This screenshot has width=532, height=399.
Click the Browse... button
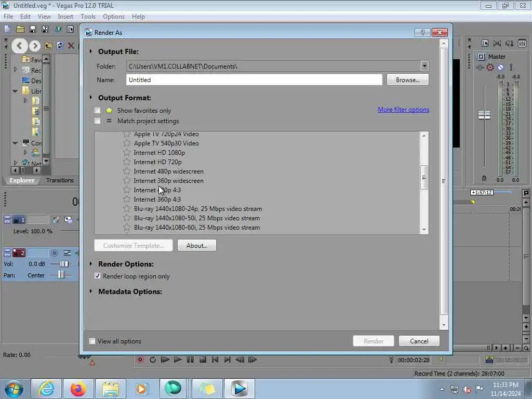click(407, 79)
